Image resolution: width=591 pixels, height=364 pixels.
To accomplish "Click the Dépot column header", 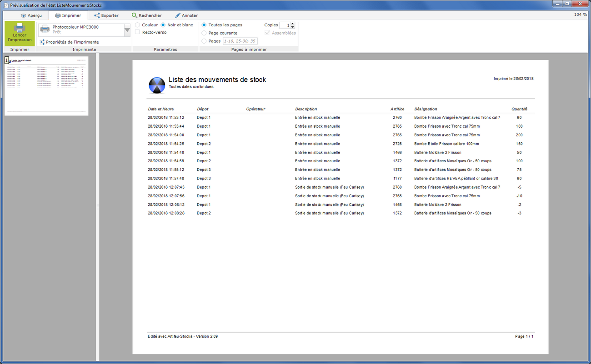I will coord(203,109).
